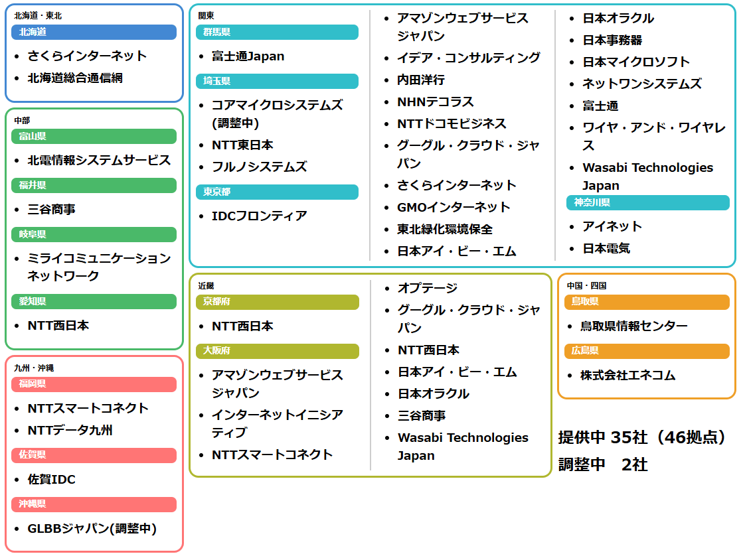Click the 福井県 header bar
The width and height of the screenshot is (745, 560).
click(94, 185)
